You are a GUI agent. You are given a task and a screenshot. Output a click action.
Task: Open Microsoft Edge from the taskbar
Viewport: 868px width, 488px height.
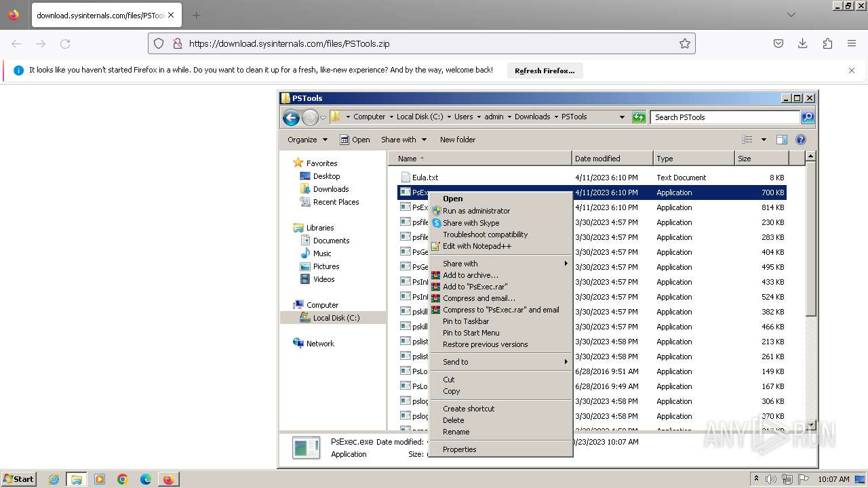pos(145,479)
